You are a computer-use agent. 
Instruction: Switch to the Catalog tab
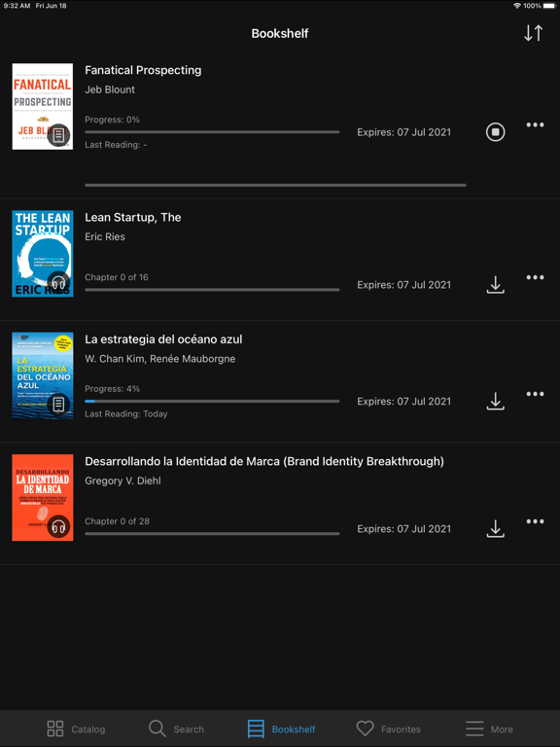(76, 729)
